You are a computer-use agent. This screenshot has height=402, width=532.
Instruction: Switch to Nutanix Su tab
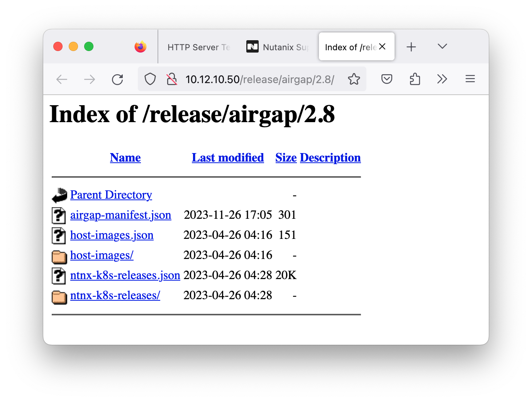(x=278, y=47)
